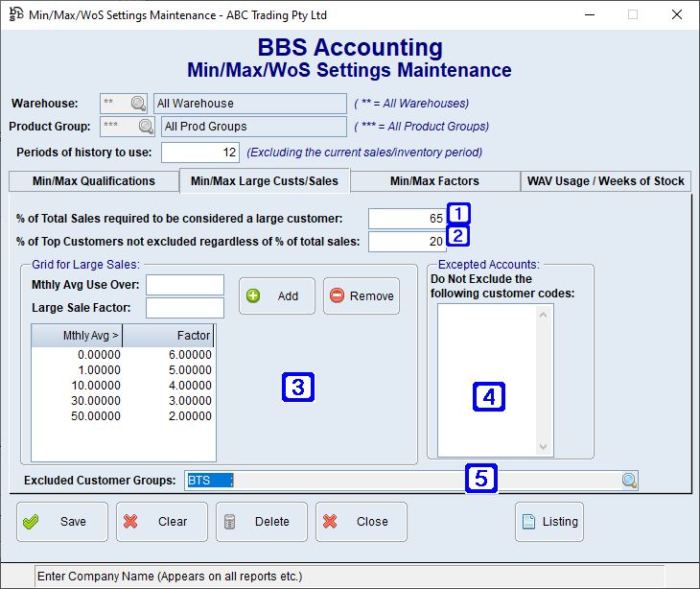Viewport: 700px width, 589px height.
Task: Click the green Add button
Action: click(x=276, y=296)
